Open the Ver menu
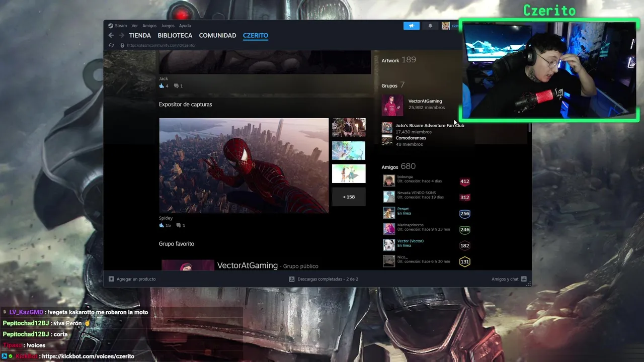Screen dimensions: 644x362 [134, 26]
